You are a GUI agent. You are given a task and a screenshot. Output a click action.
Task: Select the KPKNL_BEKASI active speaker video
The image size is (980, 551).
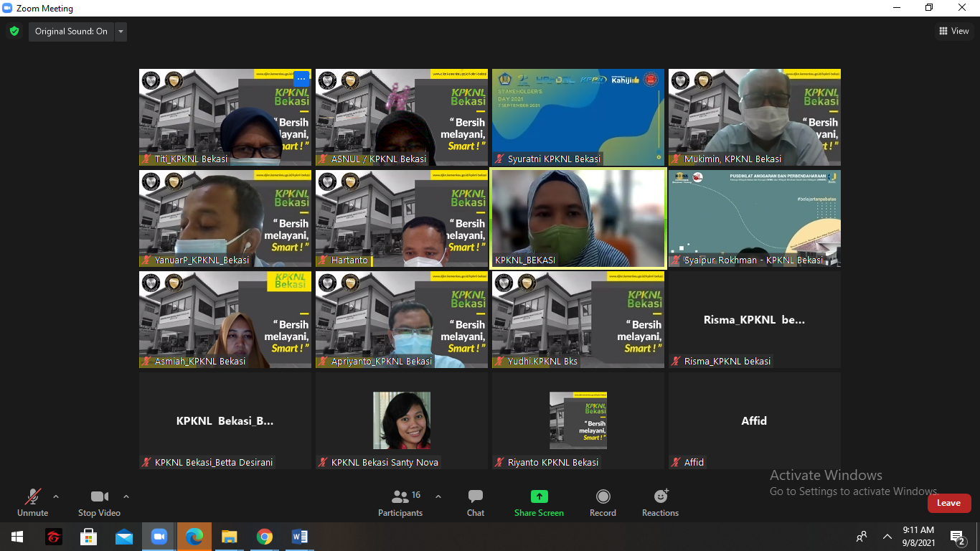click(578, 219)
